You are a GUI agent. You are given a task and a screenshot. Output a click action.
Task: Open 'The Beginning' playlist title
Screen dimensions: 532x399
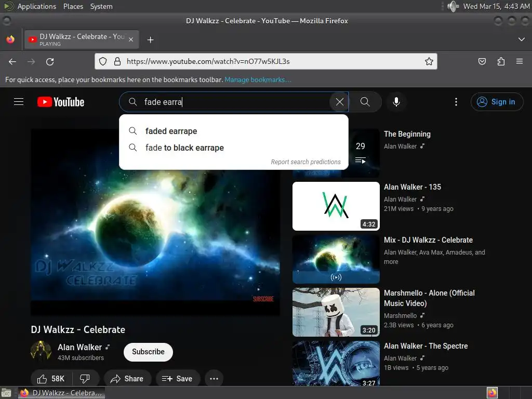(407, 134)
